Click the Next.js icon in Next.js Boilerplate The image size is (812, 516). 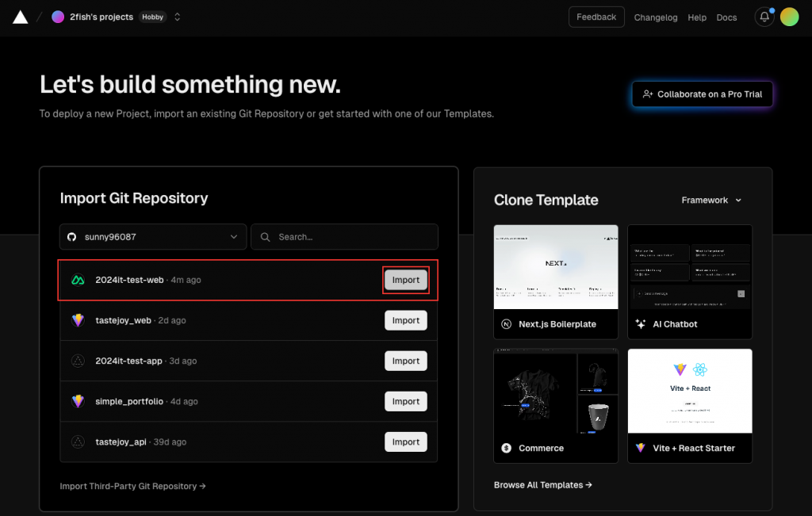tap(507, 324)
